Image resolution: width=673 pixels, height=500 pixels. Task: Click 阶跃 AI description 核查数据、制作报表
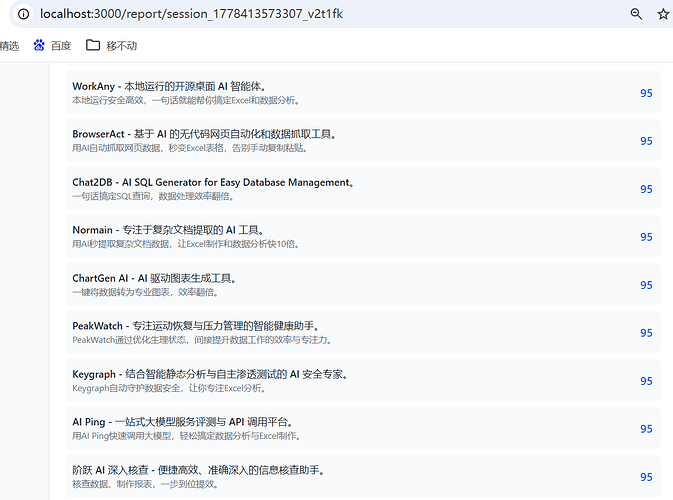click(146, 484)
